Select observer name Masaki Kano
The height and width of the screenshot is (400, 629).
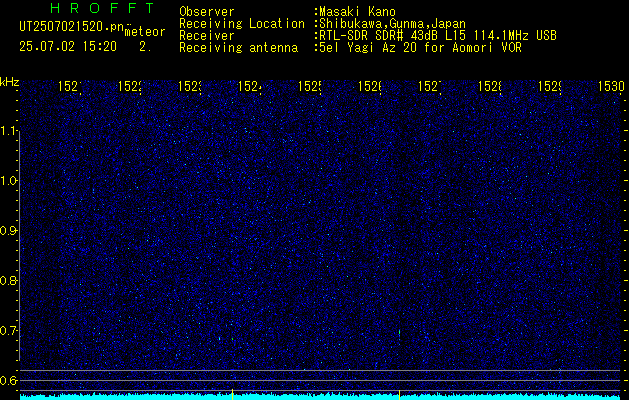click(x=357, y=12)
